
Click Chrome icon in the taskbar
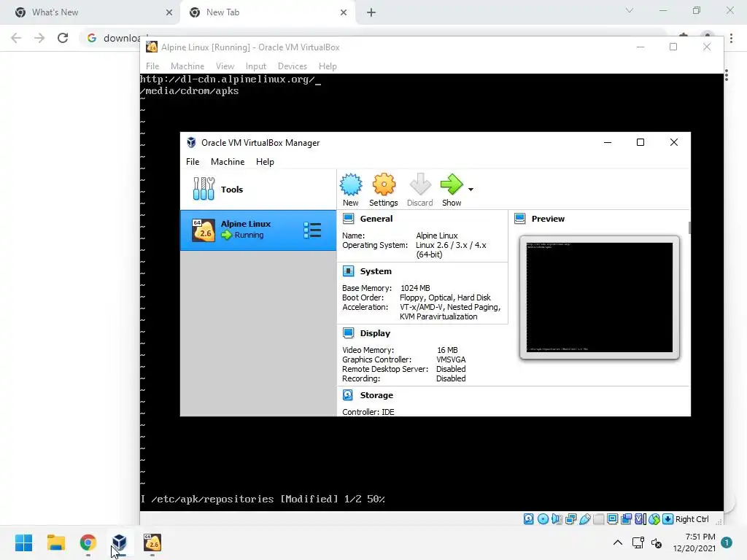pyautogui.click(x=88, y=542)
